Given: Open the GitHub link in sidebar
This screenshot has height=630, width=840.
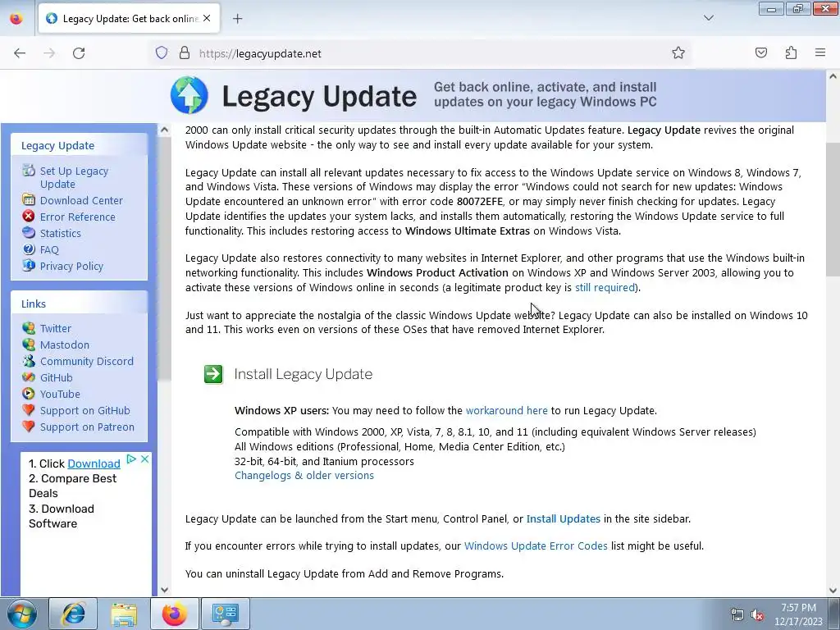Looking at the screenshot, I should [x=57, y=377].
